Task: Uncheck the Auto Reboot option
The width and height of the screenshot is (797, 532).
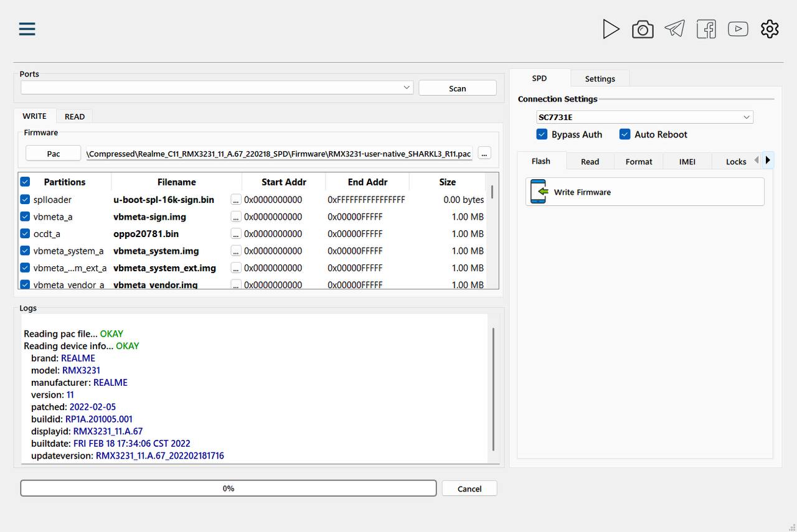Action: 625,134
